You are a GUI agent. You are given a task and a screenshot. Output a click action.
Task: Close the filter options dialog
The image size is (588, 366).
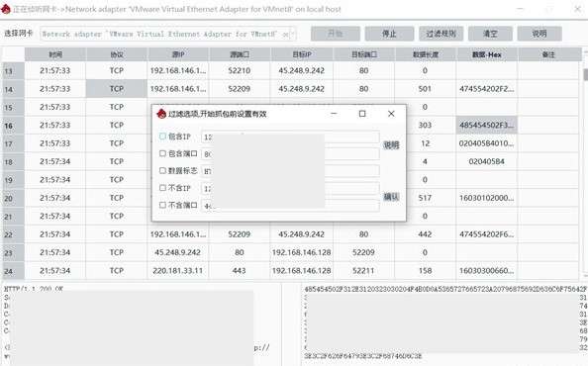391,114
